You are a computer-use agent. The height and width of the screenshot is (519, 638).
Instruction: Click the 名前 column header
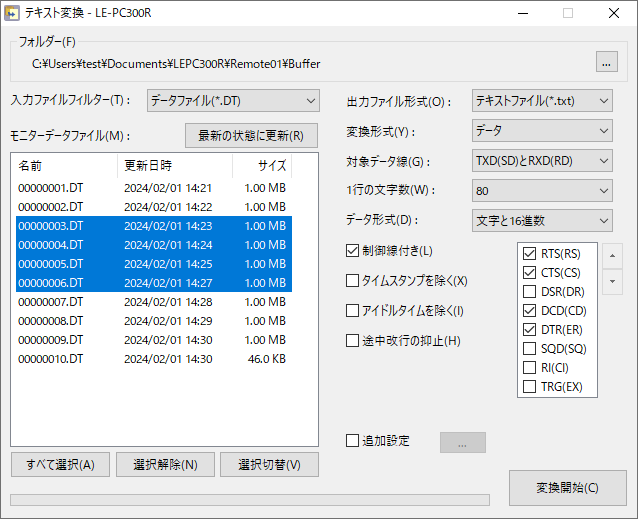pos(64,166)
